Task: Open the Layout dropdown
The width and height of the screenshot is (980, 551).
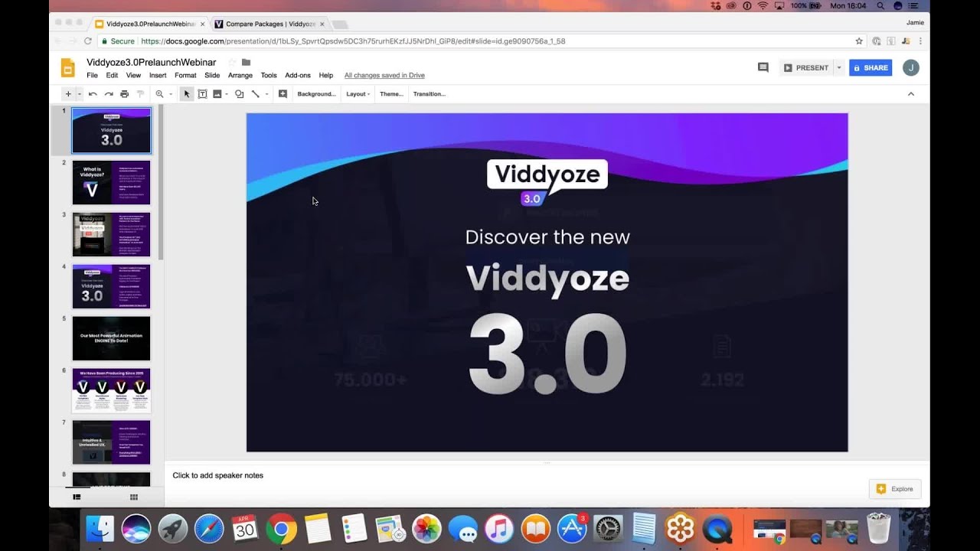Action: 358,94
